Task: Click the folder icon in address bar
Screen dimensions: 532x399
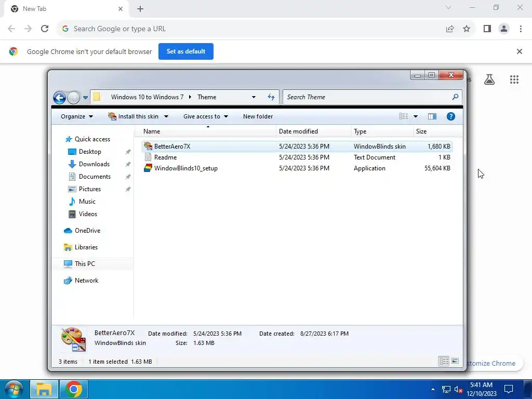Action: (x=97, y=97)
